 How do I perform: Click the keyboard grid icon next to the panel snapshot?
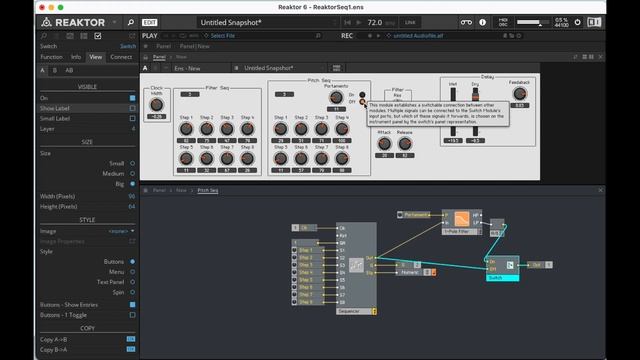click(336, 68)
